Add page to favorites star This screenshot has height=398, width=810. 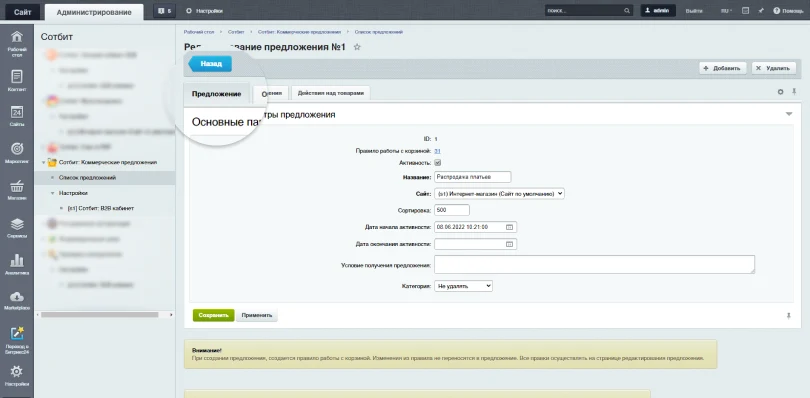tap(356, 47)
